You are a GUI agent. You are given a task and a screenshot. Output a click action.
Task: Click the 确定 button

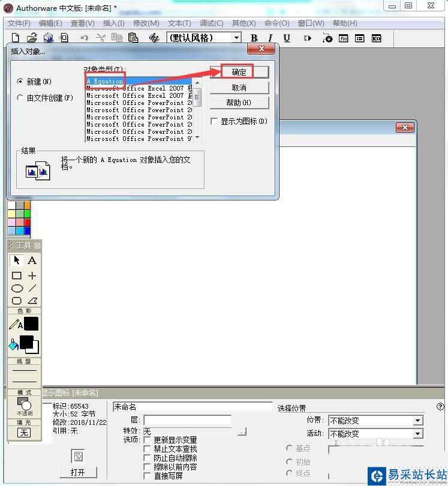[239, 72]
